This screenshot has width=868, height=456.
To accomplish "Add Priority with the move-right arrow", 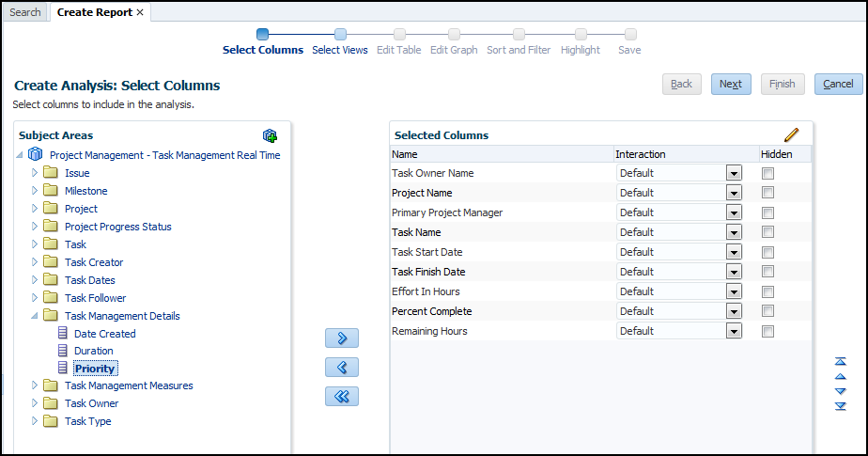I will (x=342, y=338).
